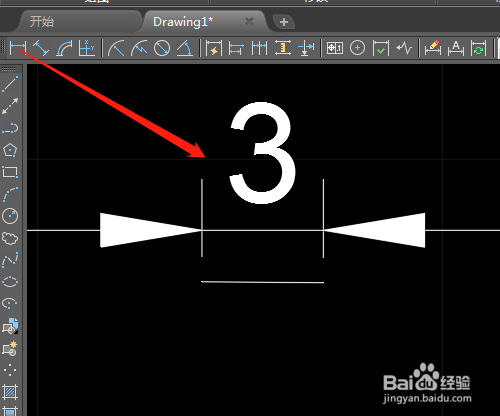Screen dimensions: 500x416
Task: Choose the Jogged Linear dimension tool
Action: point(404,48)
